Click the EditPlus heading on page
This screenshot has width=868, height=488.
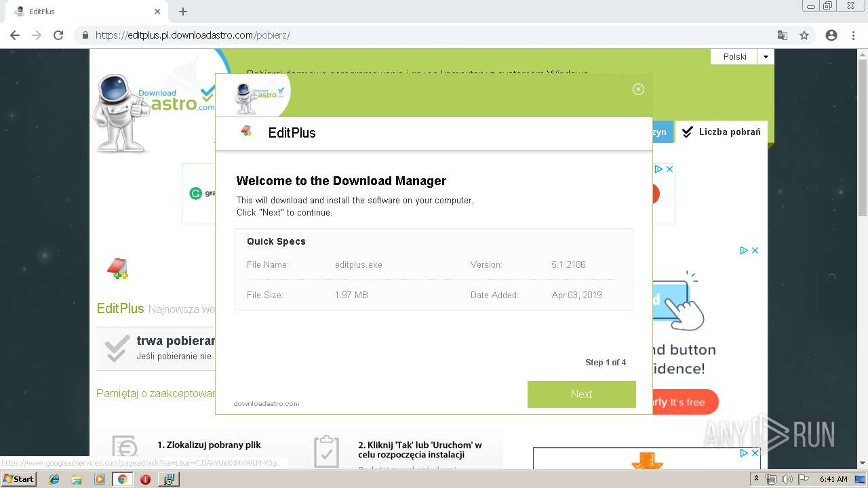click(x=121, y=308)
